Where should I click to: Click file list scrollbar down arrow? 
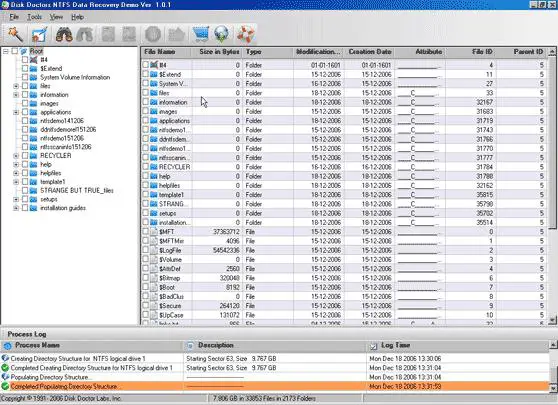(552, 321)
